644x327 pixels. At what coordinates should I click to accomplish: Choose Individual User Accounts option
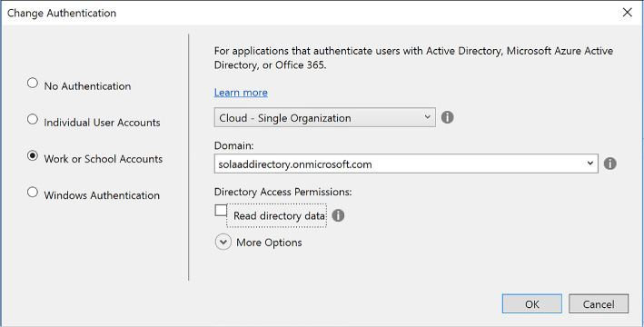[x=33, y=120]
